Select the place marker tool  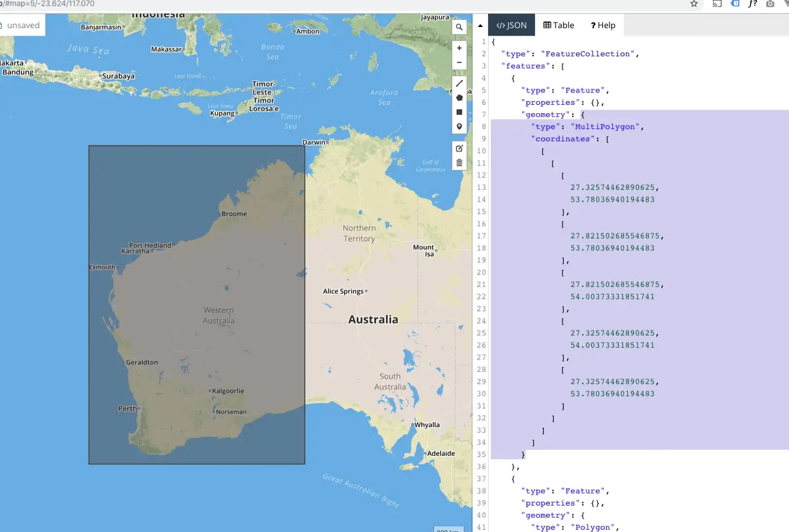pyautogui.click(x=459, y=127)
